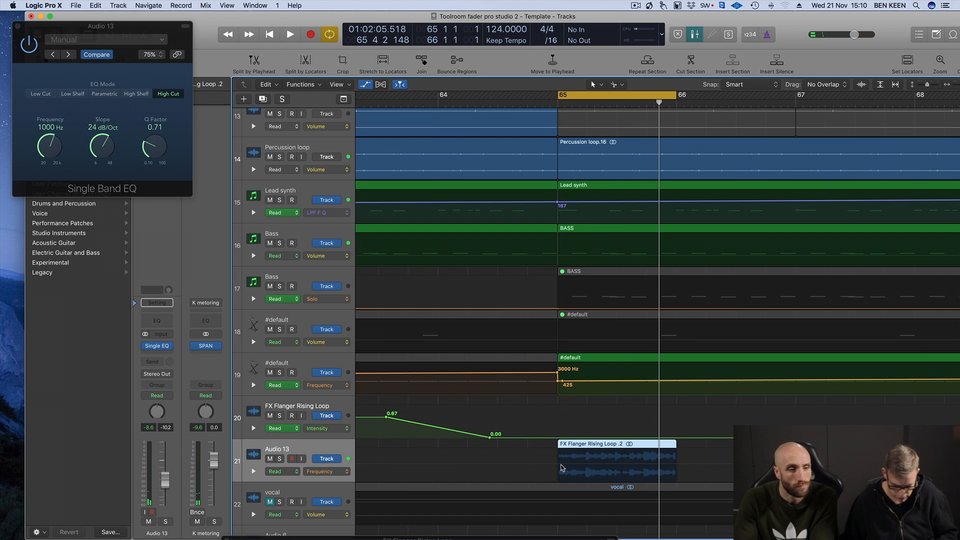
Task: Click the Join regions icon
Action: click(x=421, y=63)
